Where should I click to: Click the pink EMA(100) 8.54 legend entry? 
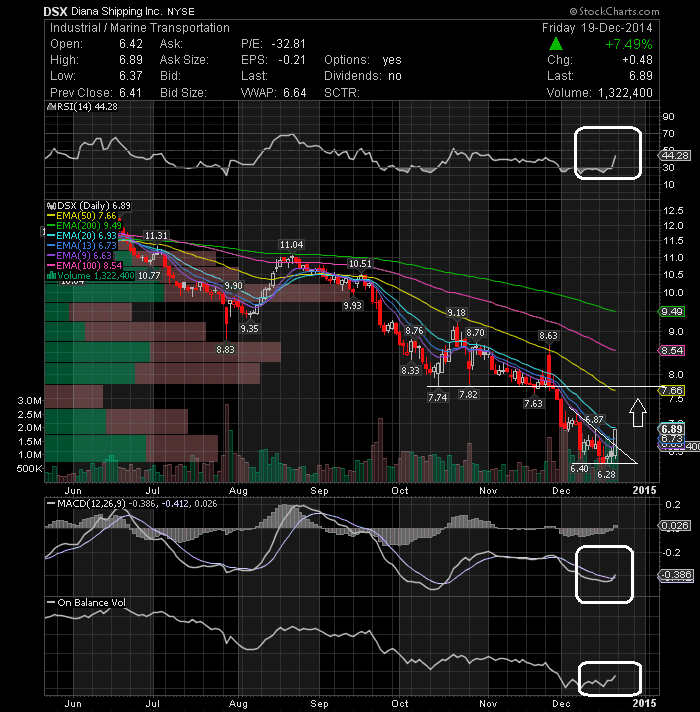pos(84,266)
